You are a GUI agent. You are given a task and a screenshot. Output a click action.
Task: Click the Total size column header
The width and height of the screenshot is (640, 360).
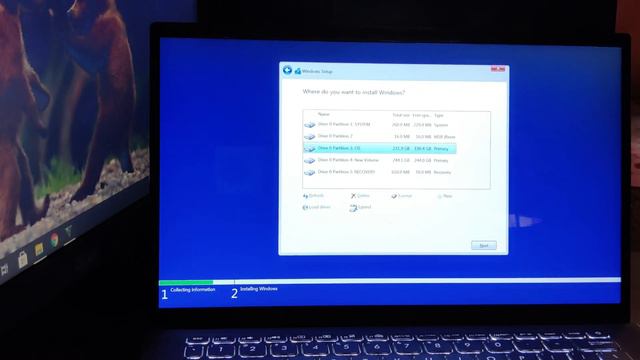(x=401, y=116)
